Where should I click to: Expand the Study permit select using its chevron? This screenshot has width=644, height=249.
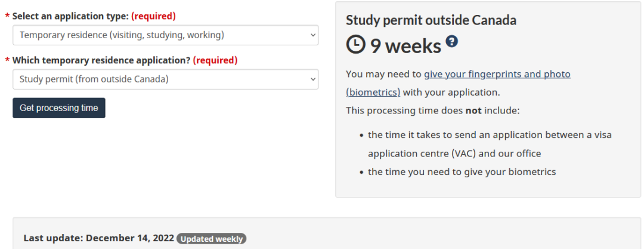coord(313,79)
